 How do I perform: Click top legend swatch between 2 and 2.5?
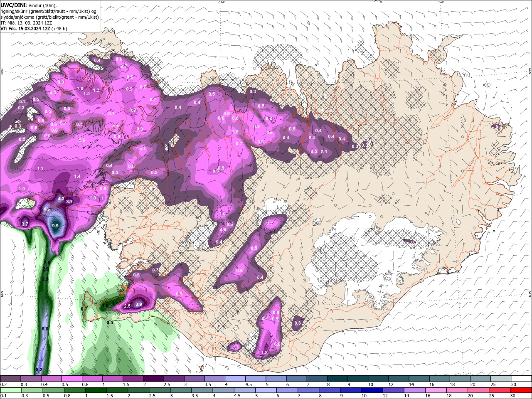click(153, 379)
